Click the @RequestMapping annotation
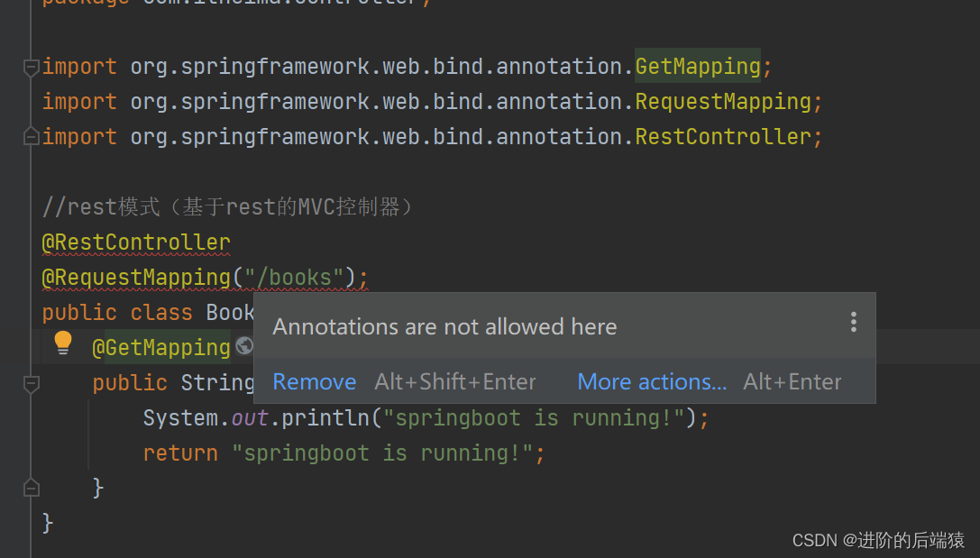 tap(136, 278)
